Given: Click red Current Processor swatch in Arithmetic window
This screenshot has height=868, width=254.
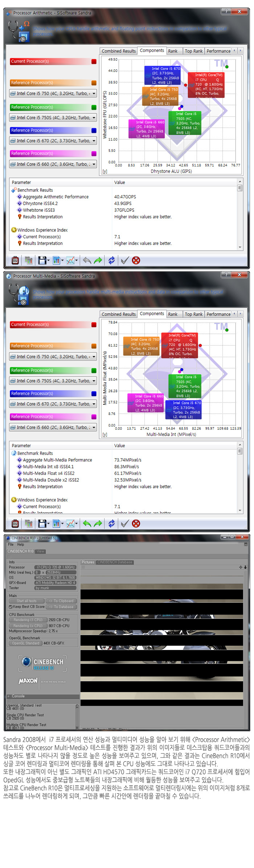Looking at the screenshot, I should pos(94,62).
